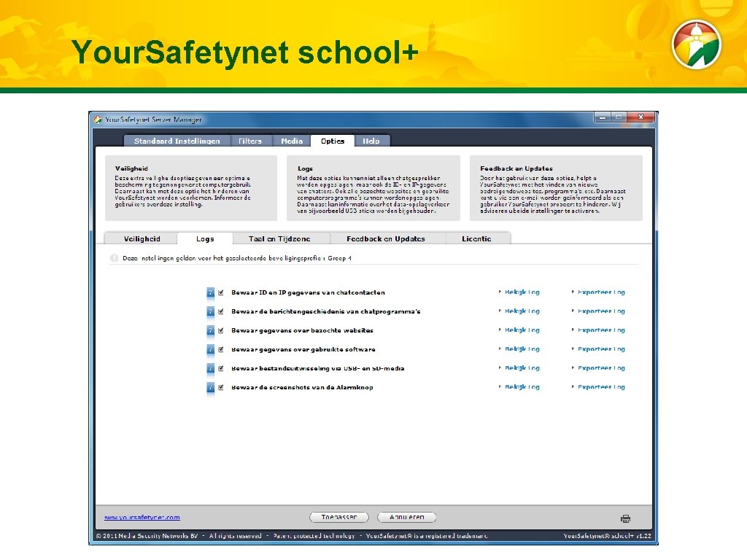747x560 pixels.
Task: Open the www.yoursafetynet.com link
Action: point(142,518)
